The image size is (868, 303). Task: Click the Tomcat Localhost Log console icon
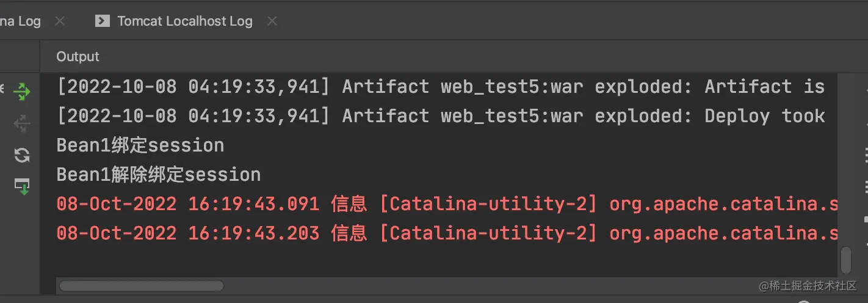102,21
